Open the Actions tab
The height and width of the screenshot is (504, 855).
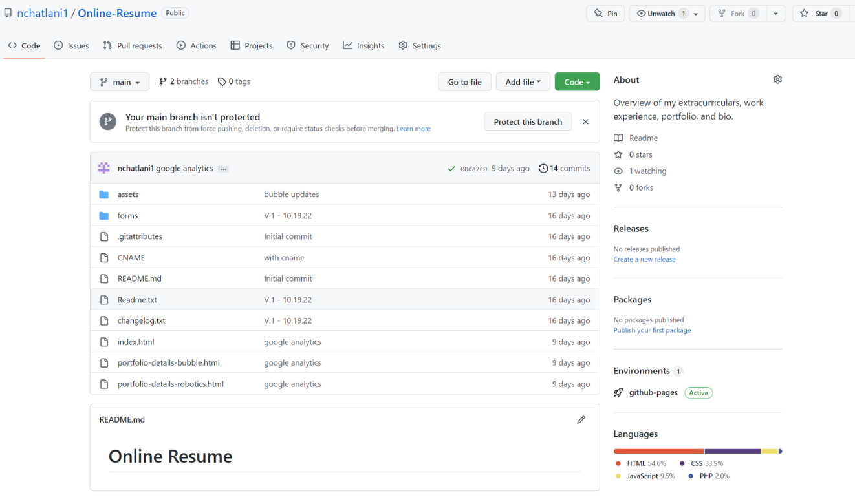pos(197,46)
